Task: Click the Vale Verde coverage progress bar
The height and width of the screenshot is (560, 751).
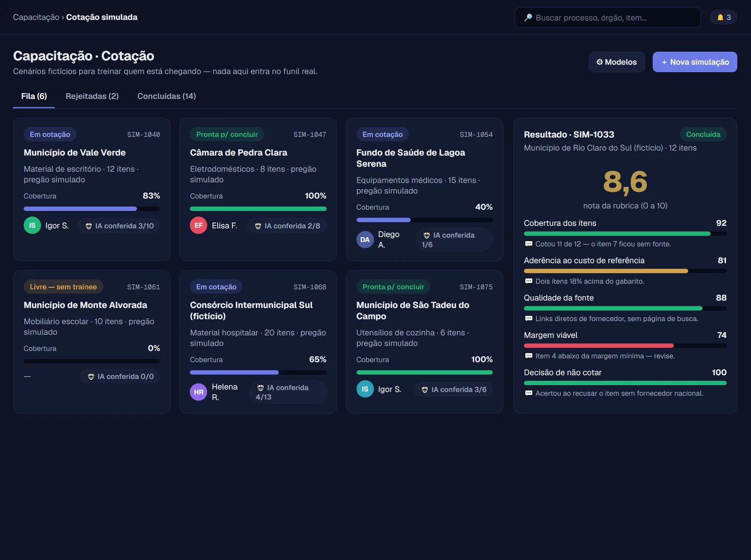Action: pos(92,209)
